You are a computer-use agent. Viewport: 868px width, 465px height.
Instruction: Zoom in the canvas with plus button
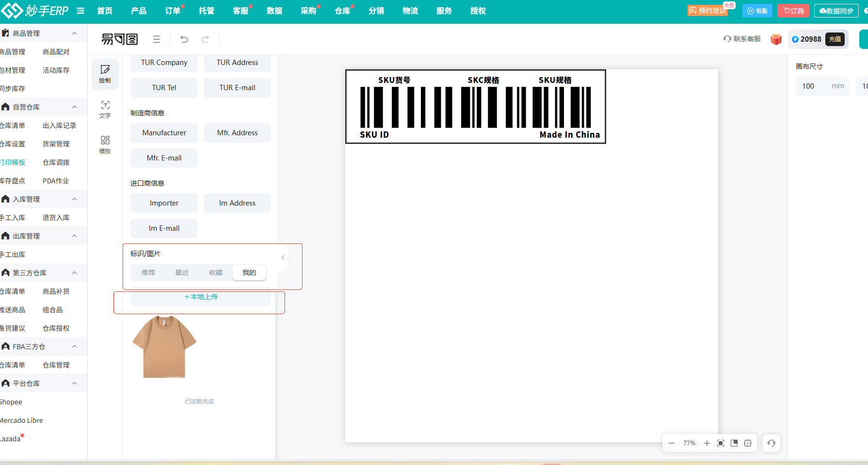[x=707, y=443]
